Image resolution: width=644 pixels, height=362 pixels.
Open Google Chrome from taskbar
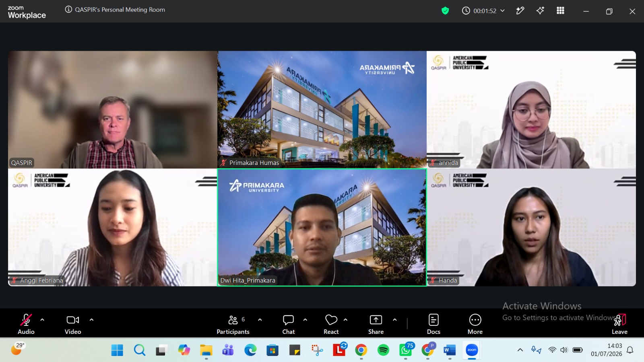pos(361,350)
